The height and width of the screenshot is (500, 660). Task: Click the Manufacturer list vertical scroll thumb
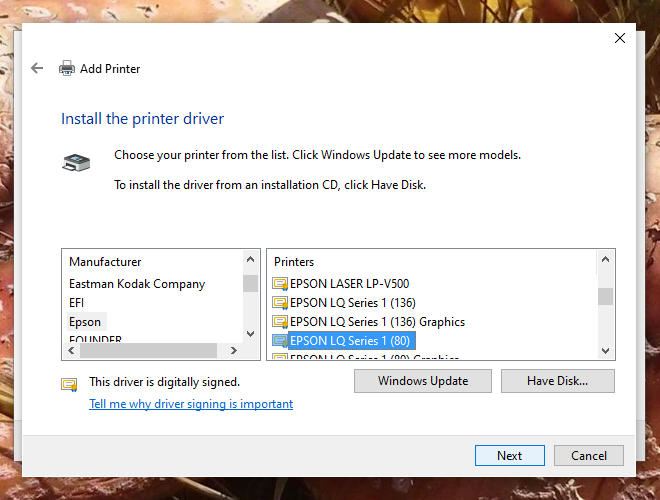tap(250, 283)
